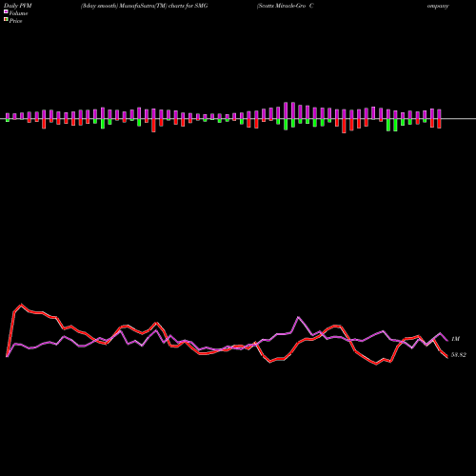Click the 'Scotts Miracle-Gro C' company text
476x476 pixels.
[285, 6]
